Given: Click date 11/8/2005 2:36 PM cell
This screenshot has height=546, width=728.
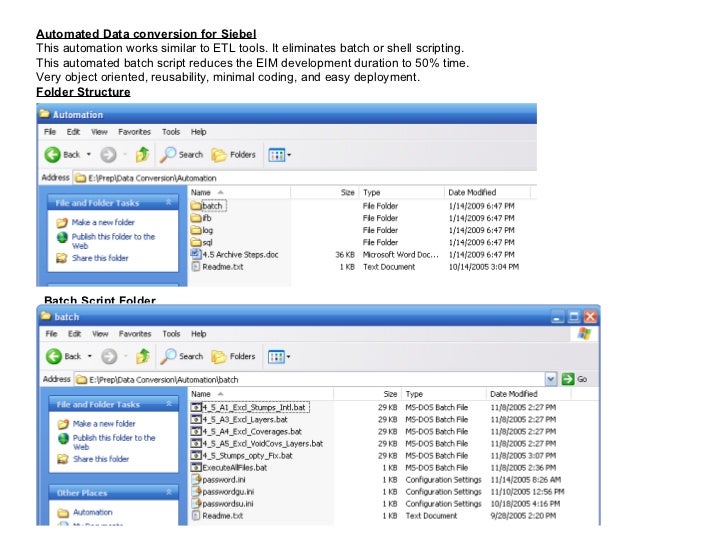Looking at the screenshot, I should pos(523,468).
